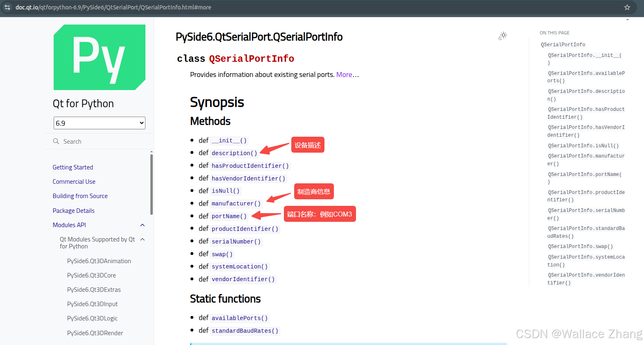Open PySide6.Qt3DLogic module
Image resolution: width=644 pixels, height=345 pixels.
[93, 318]
